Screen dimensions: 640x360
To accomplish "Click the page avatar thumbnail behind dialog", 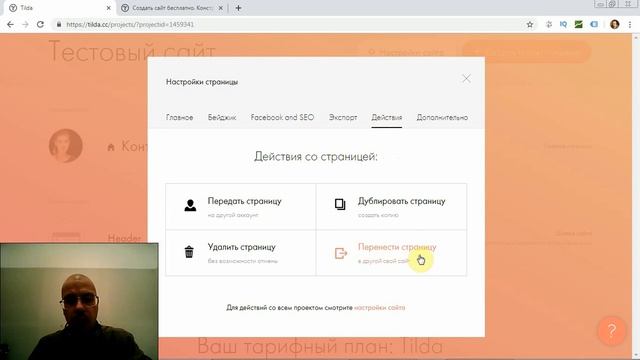I will 66,146.
